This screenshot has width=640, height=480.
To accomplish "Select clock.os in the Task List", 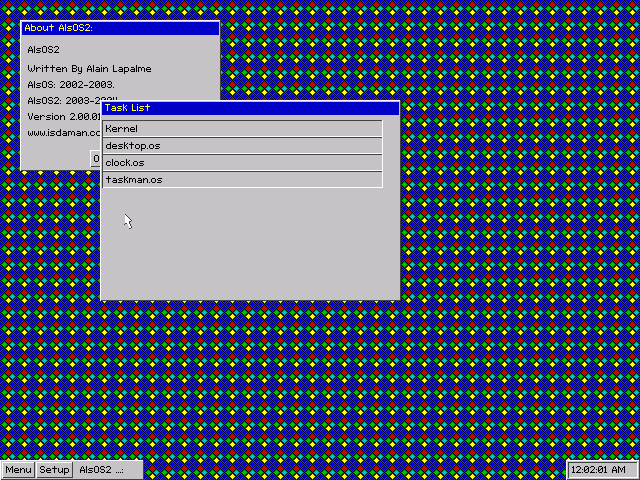I will pos(242,163).
